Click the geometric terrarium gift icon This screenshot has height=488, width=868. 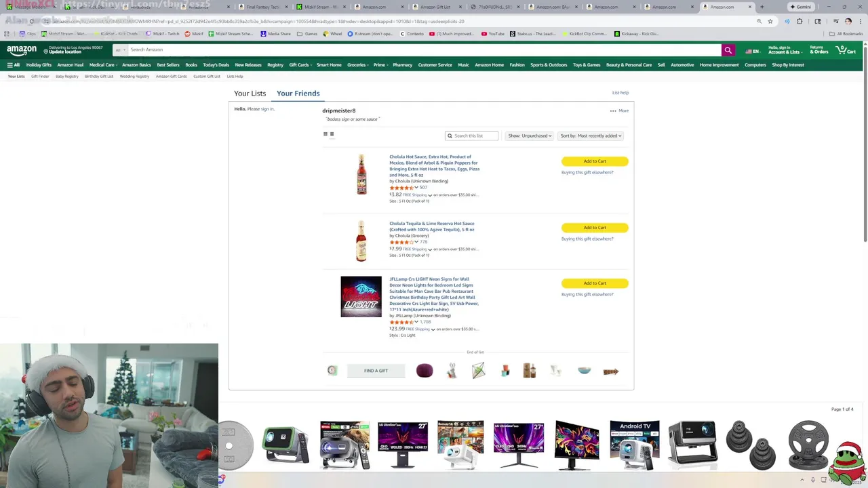tap(478, 371)
